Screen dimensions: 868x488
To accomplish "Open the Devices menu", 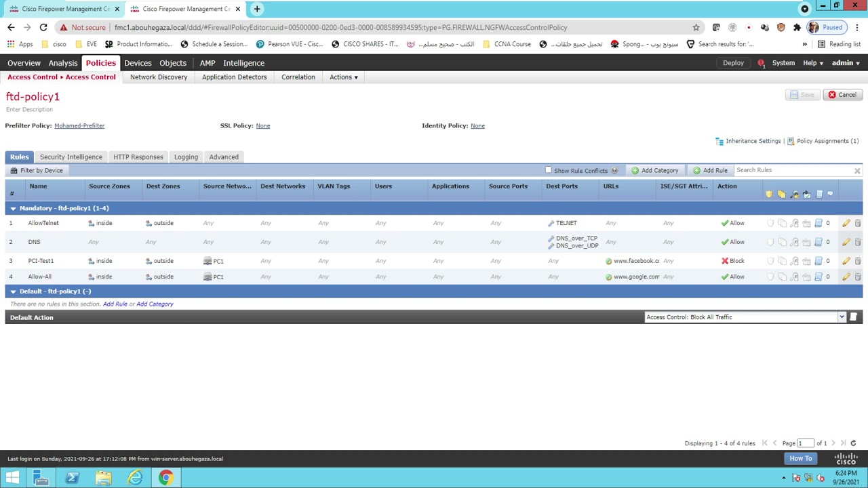I will pyautogui.click(x=138, y=63).
